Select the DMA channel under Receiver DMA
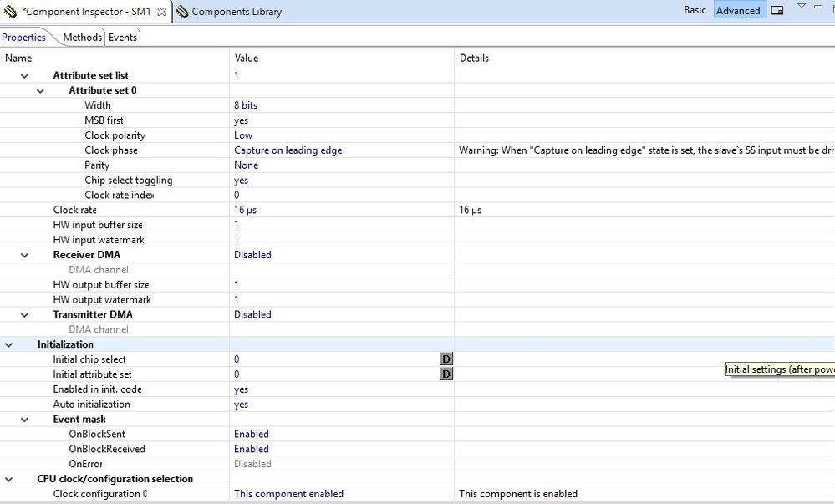The height and width of the screenshot is (504, 835). [99, 270]
